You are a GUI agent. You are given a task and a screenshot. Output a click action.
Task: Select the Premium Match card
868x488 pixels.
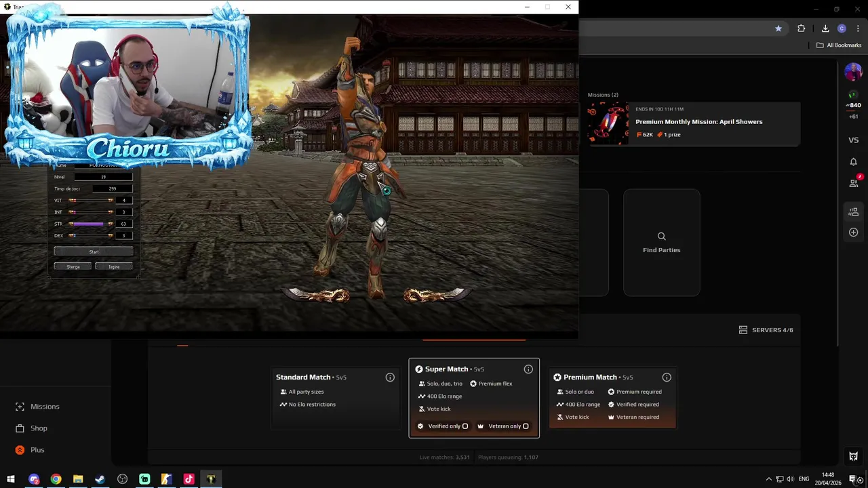point(612,398)
